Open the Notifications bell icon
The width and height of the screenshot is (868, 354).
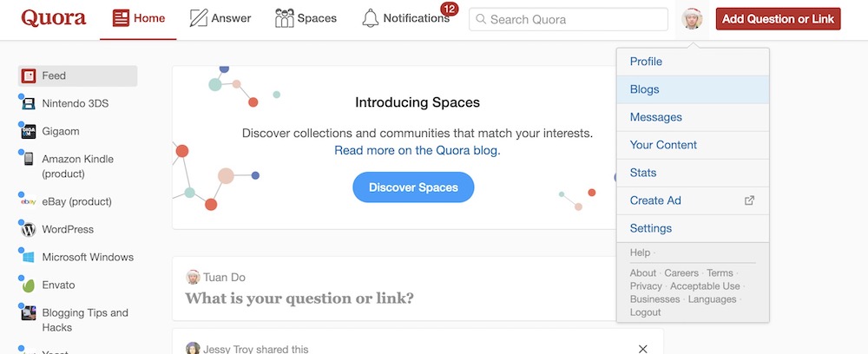(x=371, y=18)
